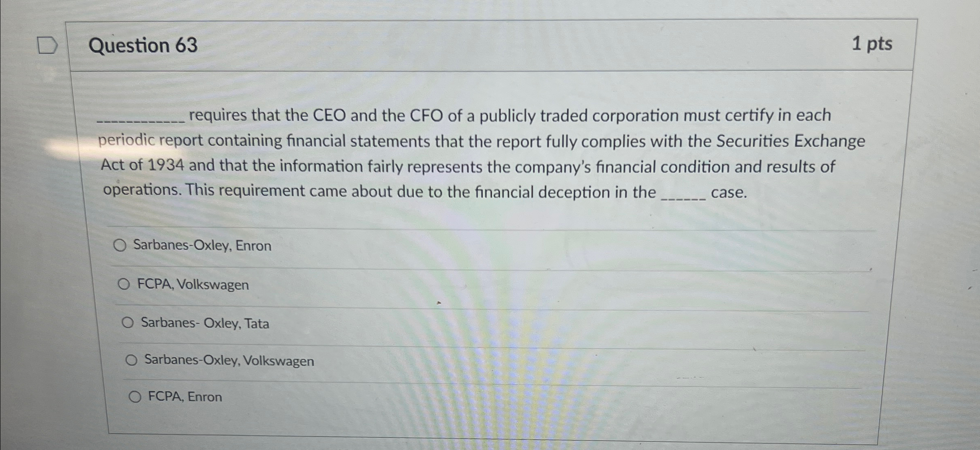Click the bookmark marker left of the question
Screen dimensions: 980x450
click(x=48, y=45)
